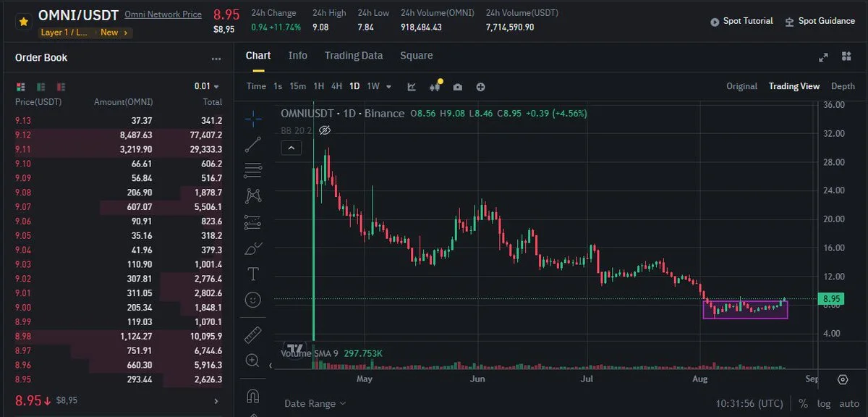868x417 pixels.
Task: Switch chart to Original view
Action: (741, 86)
